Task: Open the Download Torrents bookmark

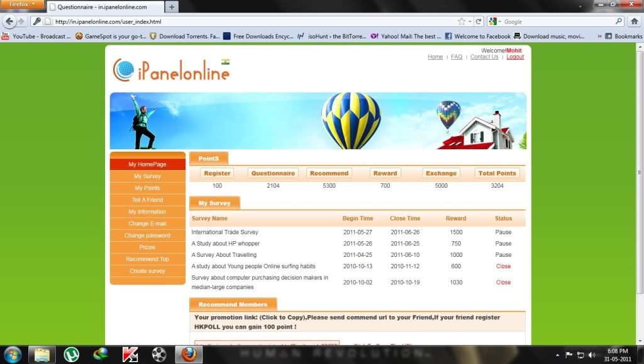Action: pos(185,36)
